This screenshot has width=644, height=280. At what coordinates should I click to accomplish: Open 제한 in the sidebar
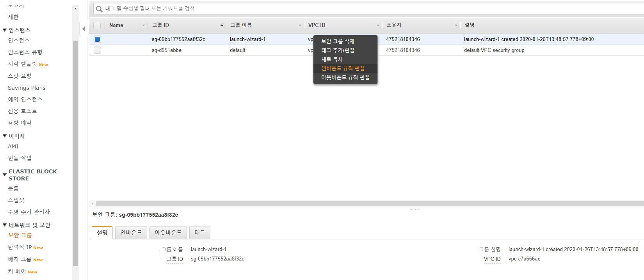point(13,17)
